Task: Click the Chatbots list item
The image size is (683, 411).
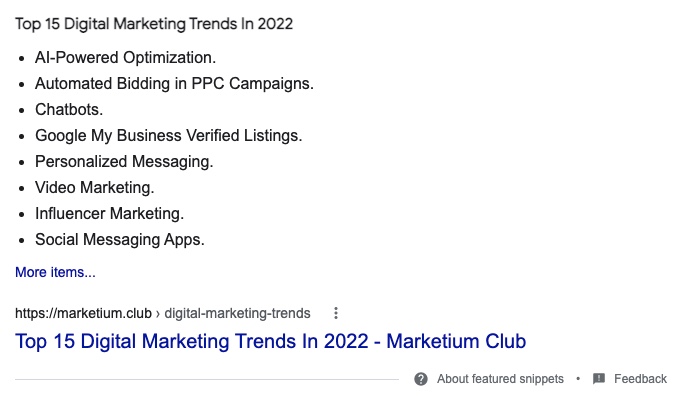Action: tap(69, 110)
